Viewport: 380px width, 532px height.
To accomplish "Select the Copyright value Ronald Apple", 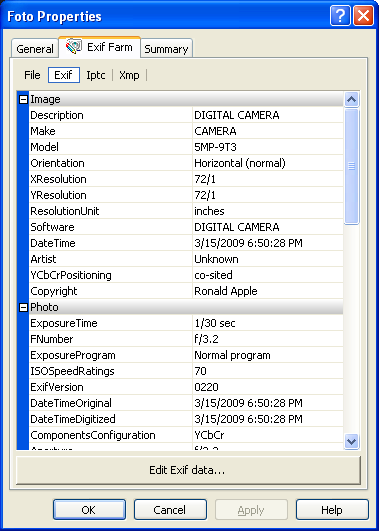I will (x=226, y=291).
